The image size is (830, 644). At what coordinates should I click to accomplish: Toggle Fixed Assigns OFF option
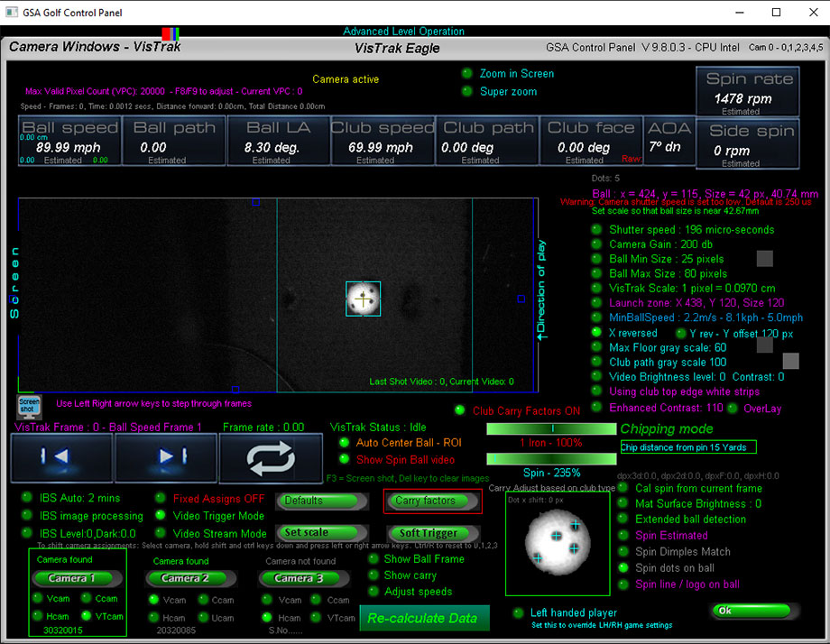pyautogui.click(x=160, y=498)
